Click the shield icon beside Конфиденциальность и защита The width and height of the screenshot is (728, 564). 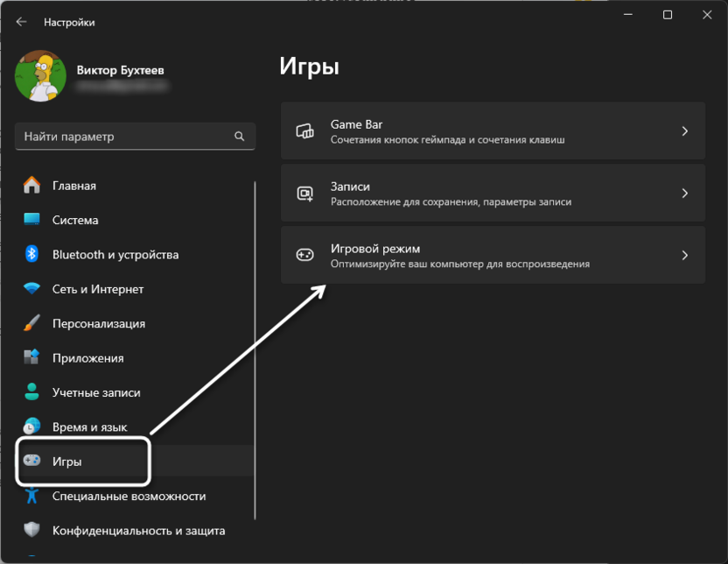(32, 530)
